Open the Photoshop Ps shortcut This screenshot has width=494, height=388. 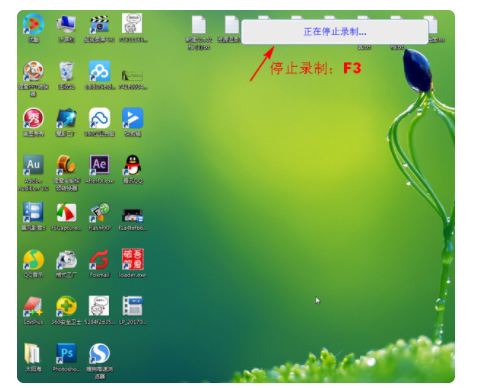pyautogui.click(x=66, y=353)
